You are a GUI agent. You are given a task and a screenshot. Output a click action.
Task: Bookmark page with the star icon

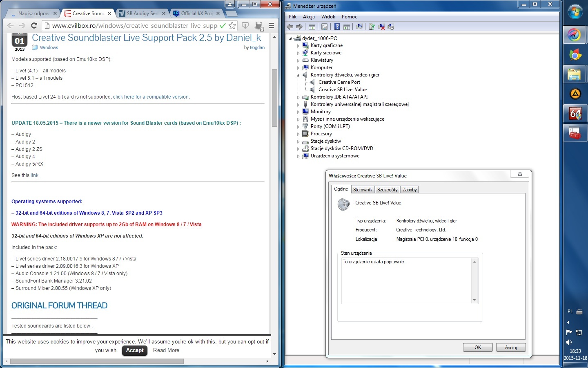pos(232,25)
